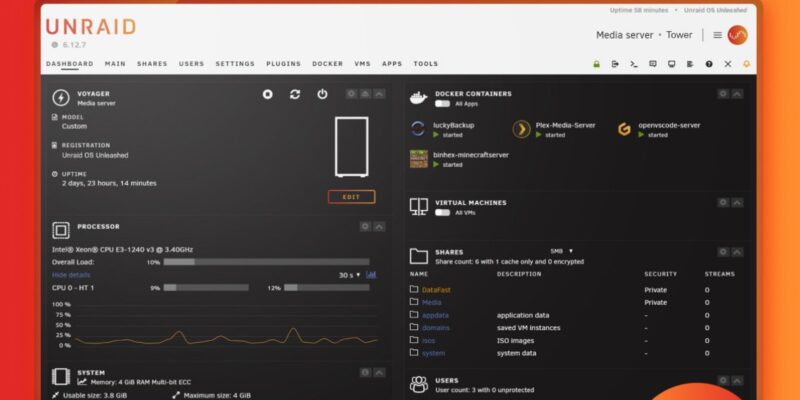Viewport: 800px width, 400px height.
Task: Reboot the server with the refresh icon
Action: (295, 94)
